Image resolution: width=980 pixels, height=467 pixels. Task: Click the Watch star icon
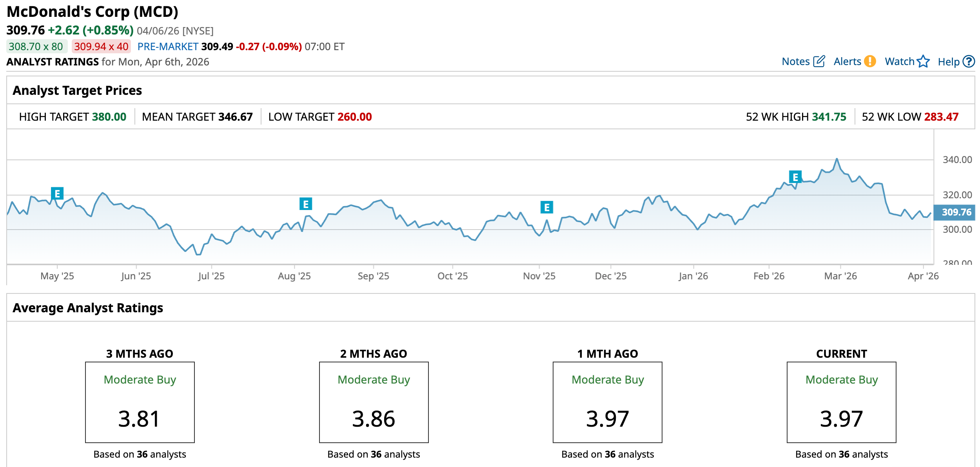[x=923, y=62]
